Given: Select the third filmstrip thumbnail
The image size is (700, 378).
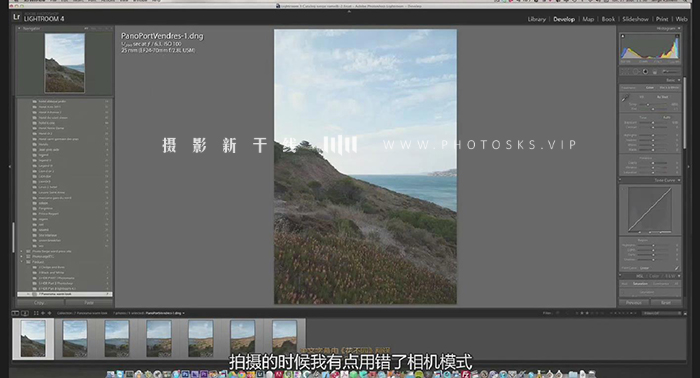Looking at the screenshot, I should (x=117, y=339).
